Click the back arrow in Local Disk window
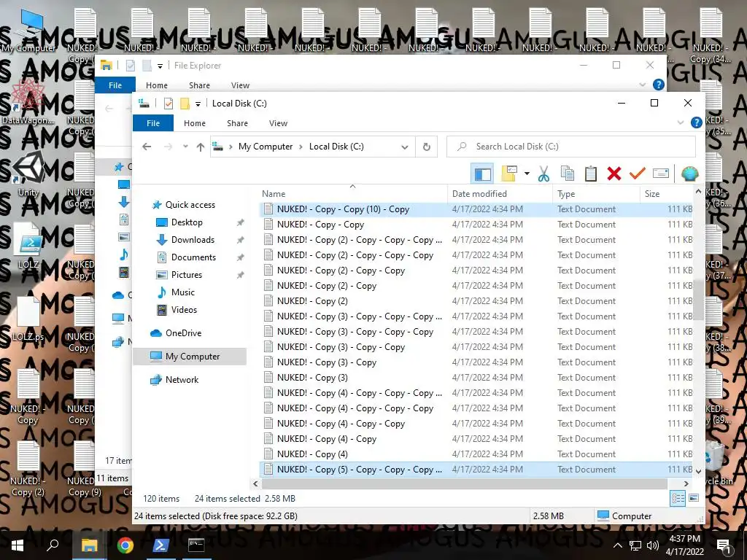The image size is (747, 560). 147,147
